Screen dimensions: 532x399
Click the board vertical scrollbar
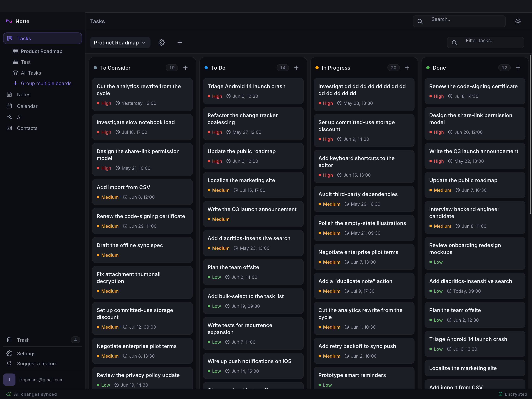click(530, 135)
